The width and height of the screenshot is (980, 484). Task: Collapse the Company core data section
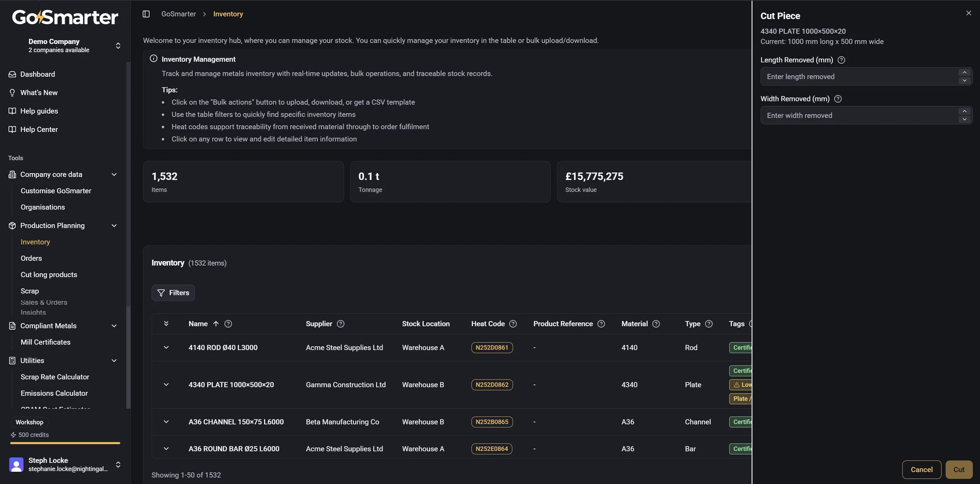(x=114, y=174)
